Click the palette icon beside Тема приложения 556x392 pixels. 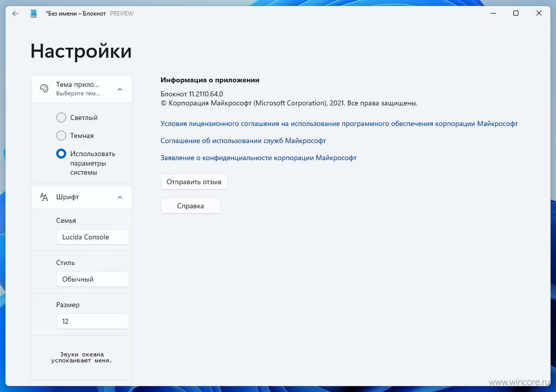pos(44,88)
